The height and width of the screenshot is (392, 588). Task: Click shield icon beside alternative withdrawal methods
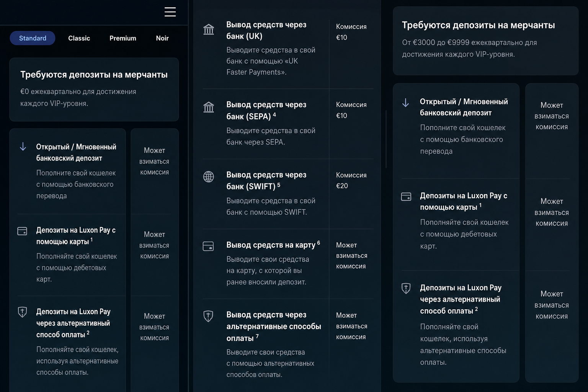coord(208,316)
